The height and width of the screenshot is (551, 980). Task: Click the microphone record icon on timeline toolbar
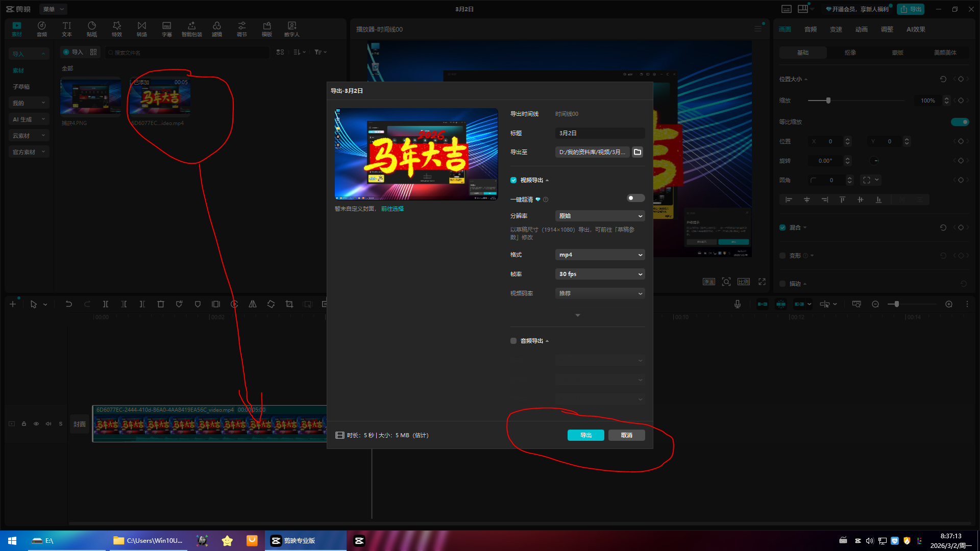click(738, 304)
